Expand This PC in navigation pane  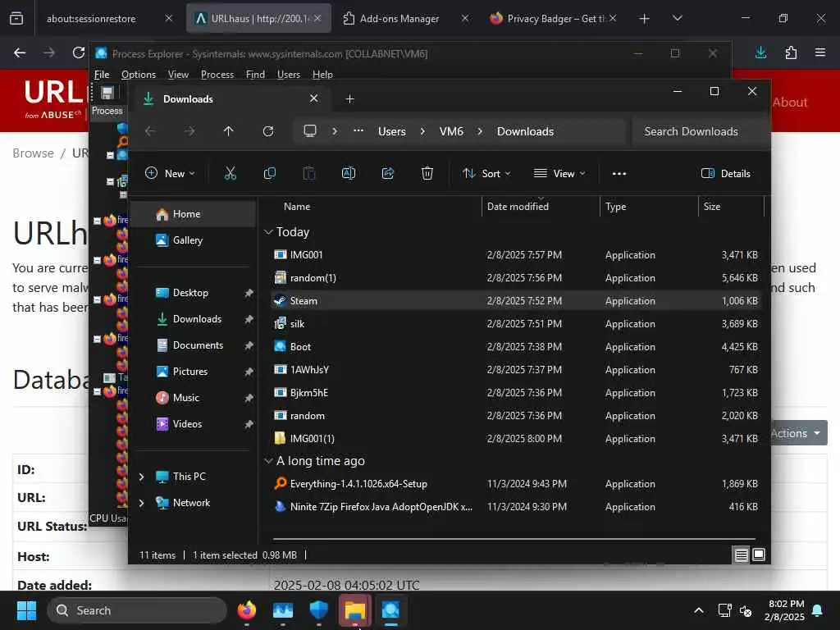click(x=141, y=477)
